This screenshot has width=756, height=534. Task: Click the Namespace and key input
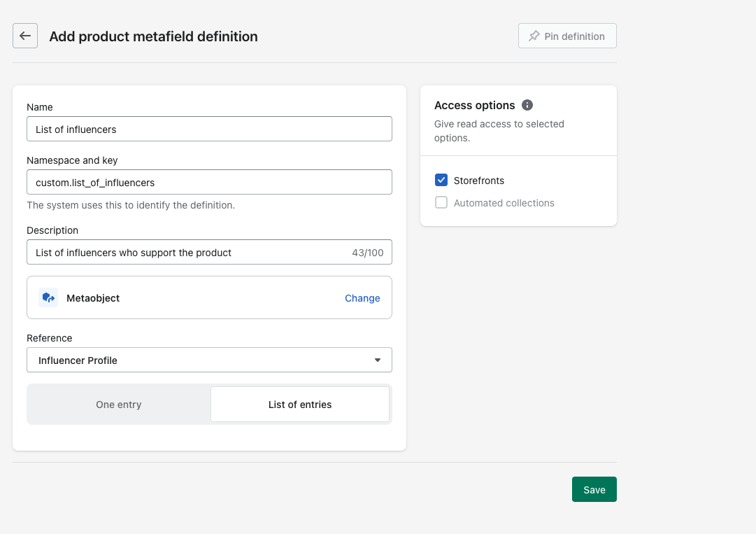pos(209,182)
